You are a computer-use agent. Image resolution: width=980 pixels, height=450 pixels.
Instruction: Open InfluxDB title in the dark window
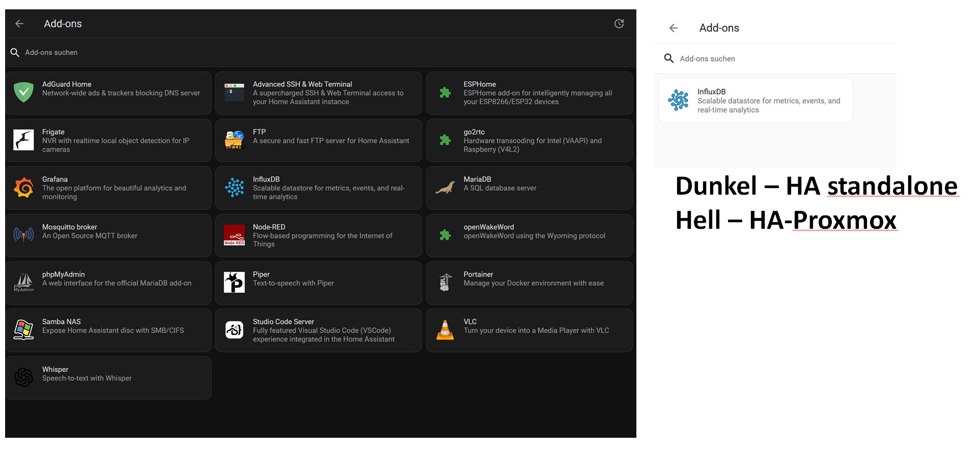pos(266,179)
